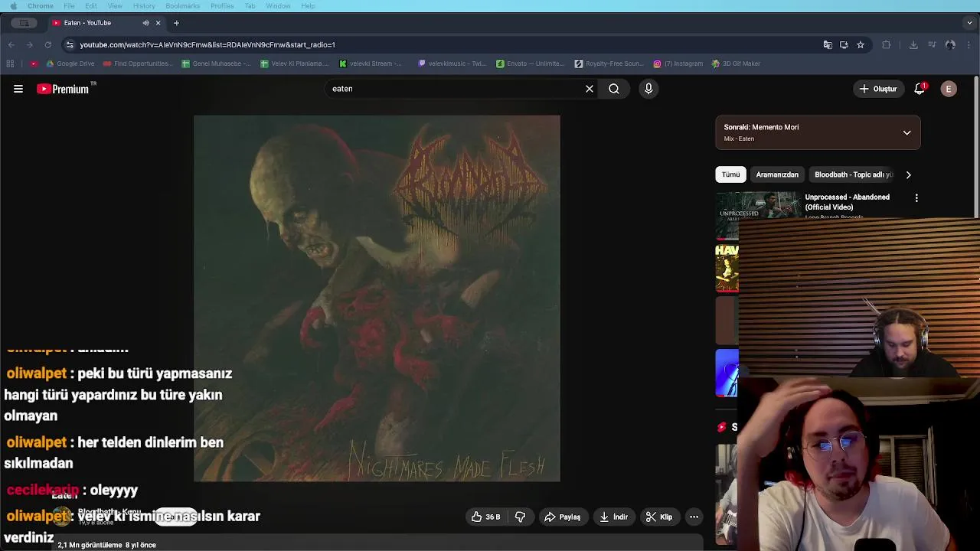Open velevki Stream bookmark
This screenshot has width=980, height=551.
point(371,64)
